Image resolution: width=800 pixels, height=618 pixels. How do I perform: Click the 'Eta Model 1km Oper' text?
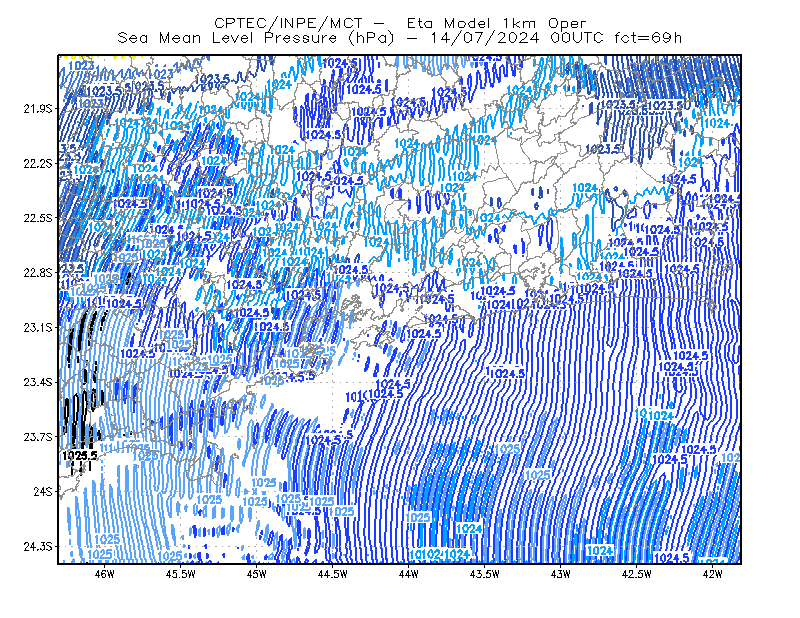point(496,23)
